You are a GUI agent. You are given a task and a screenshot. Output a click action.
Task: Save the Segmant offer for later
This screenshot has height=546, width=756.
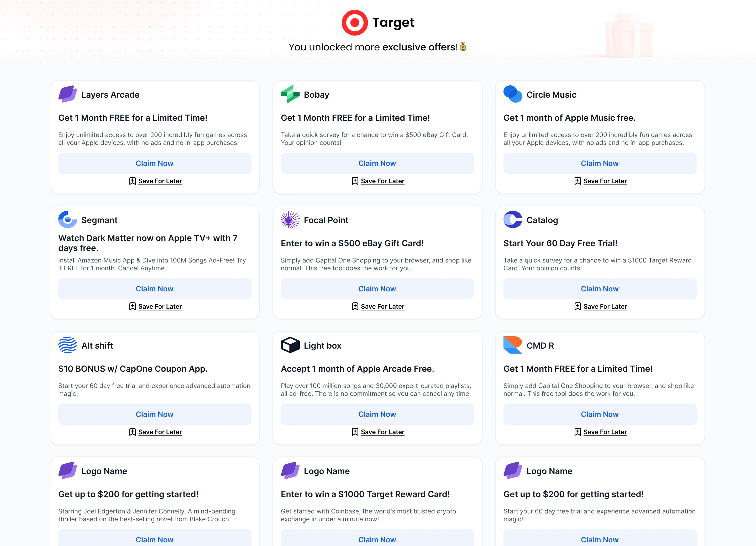coord(155,306)
